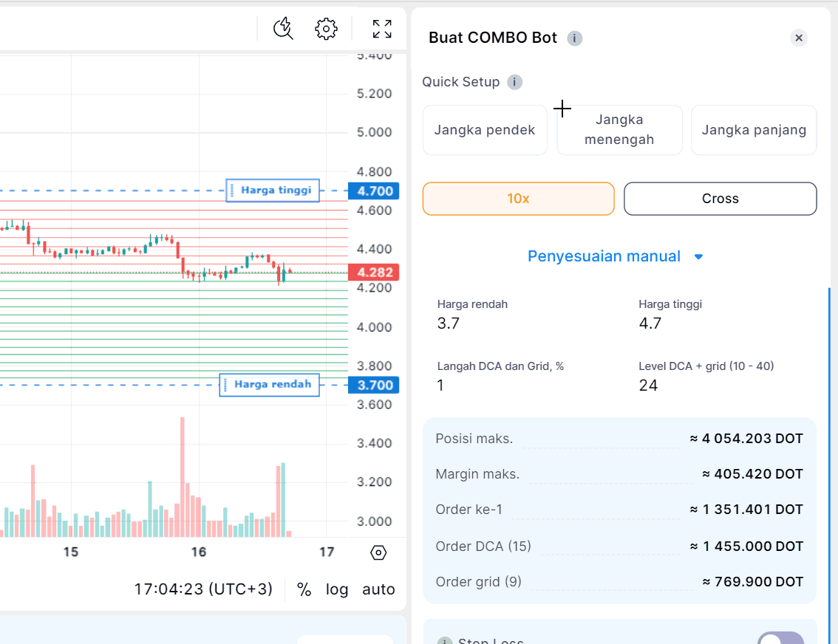Expand Penyesuaian manual dropdown
Screen dimensions: 838x644
[615, 256]
